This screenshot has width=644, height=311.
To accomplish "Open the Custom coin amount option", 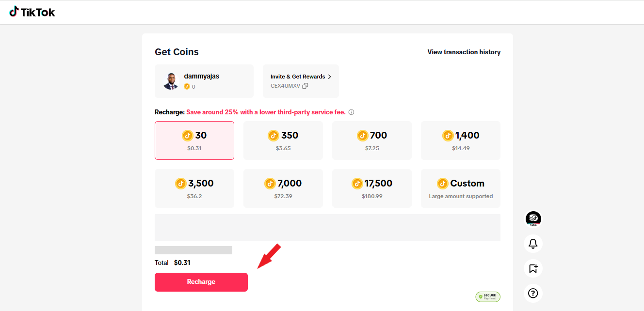I will tap(461, 188).
